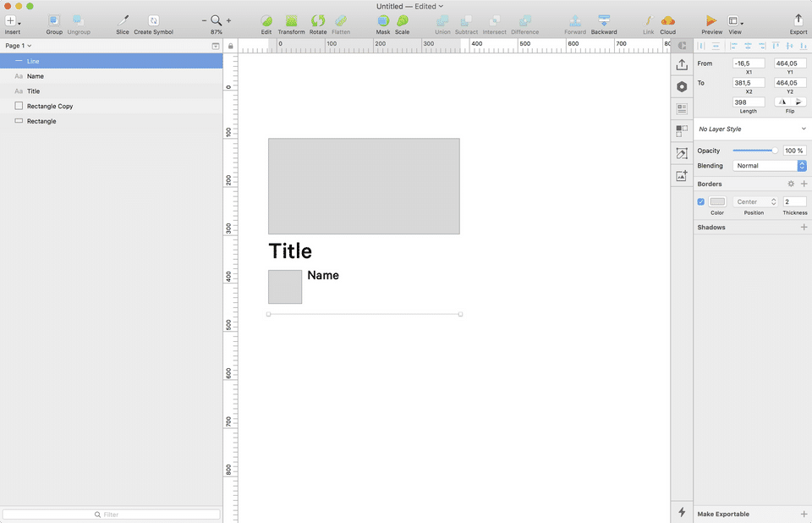Edit the border Thickness field
The height and width of the screenshot is (523, 812).
point(794,201)
